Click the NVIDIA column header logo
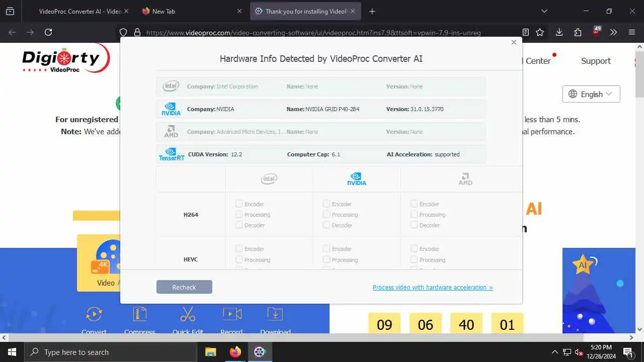The image size is (644, 362). click(357, 179)
